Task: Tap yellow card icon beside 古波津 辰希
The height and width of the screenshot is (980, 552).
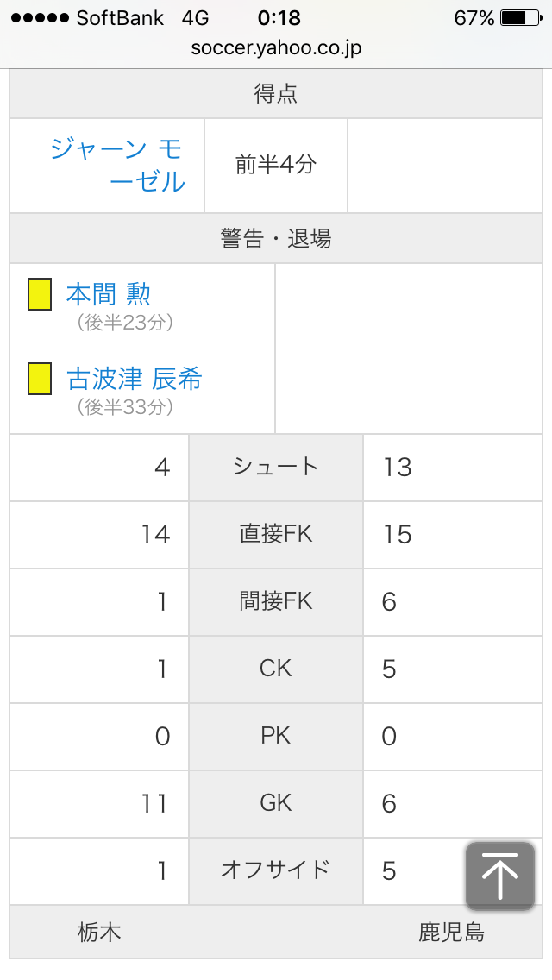Action: click(40, 379)
